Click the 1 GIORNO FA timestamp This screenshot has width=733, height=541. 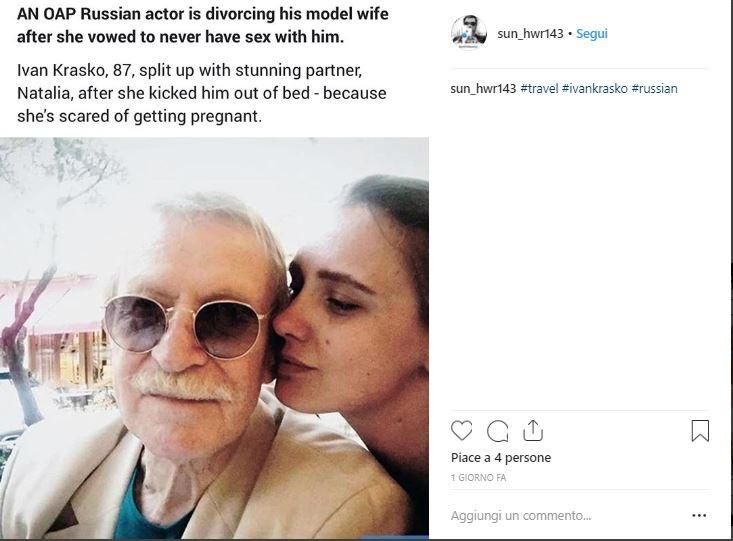(478, 479)
